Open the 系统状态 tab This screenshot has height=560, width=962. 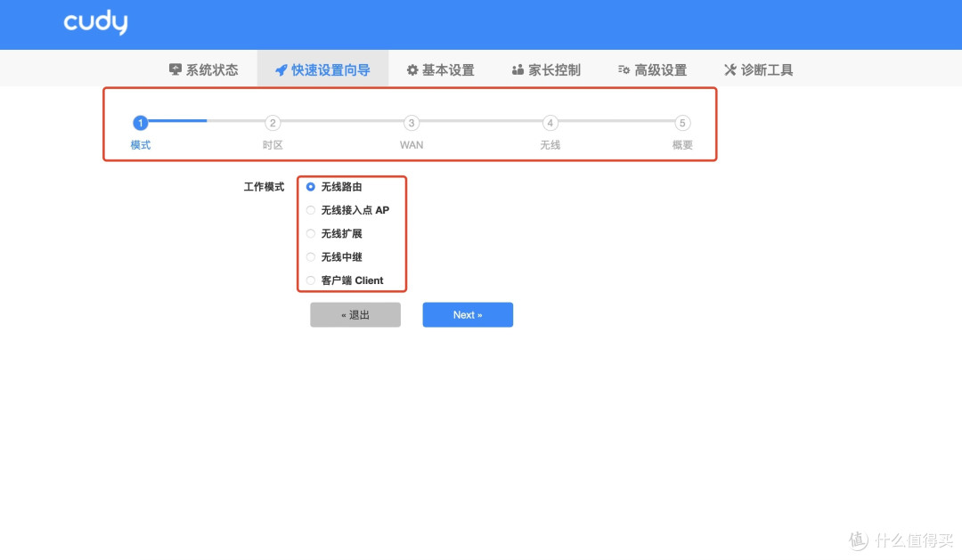coord(204,70)
